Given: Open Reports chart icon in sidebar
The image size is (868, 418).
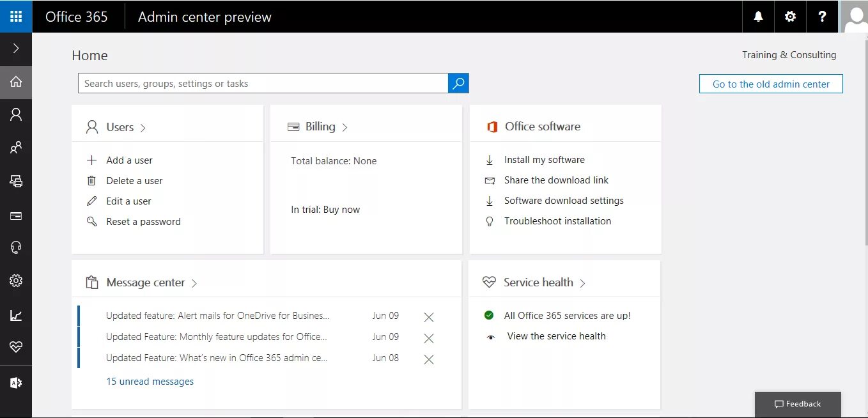Looking at the screenshot, I should [16, 314].
